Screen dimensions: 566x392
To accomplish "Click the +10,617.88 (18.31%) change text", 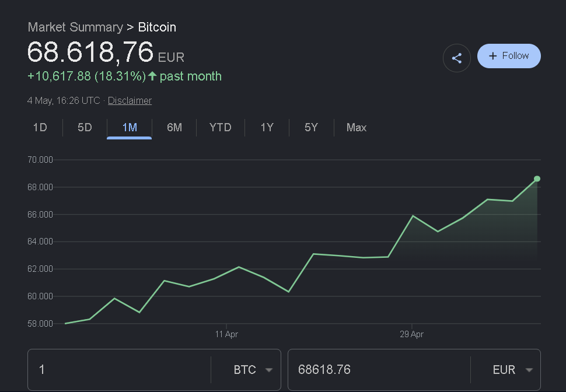I will click(x=86, y=76).
